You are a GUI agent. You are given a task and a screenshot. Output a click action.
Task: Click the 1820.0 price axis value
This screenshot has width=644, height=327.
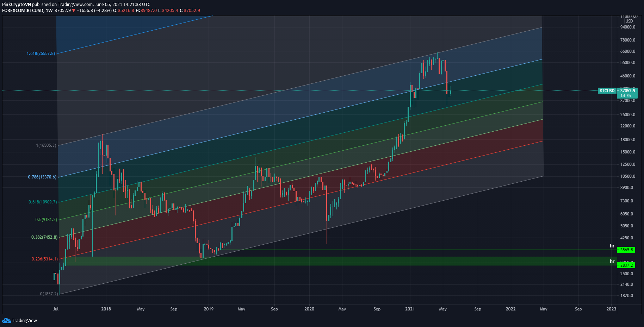click(627, 296)
